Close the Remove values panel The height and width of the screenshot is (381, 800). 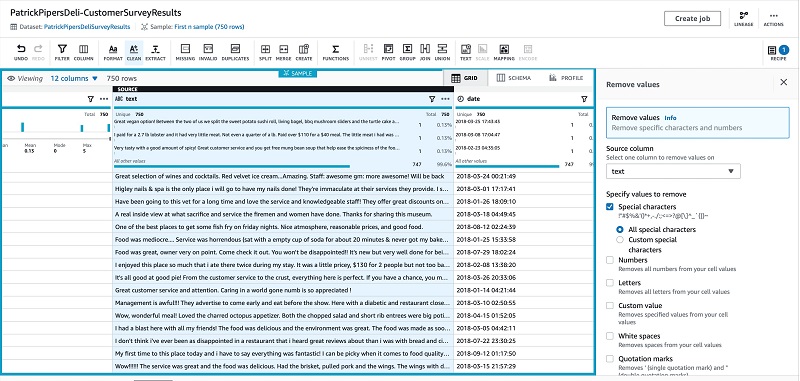click(784, 82)
